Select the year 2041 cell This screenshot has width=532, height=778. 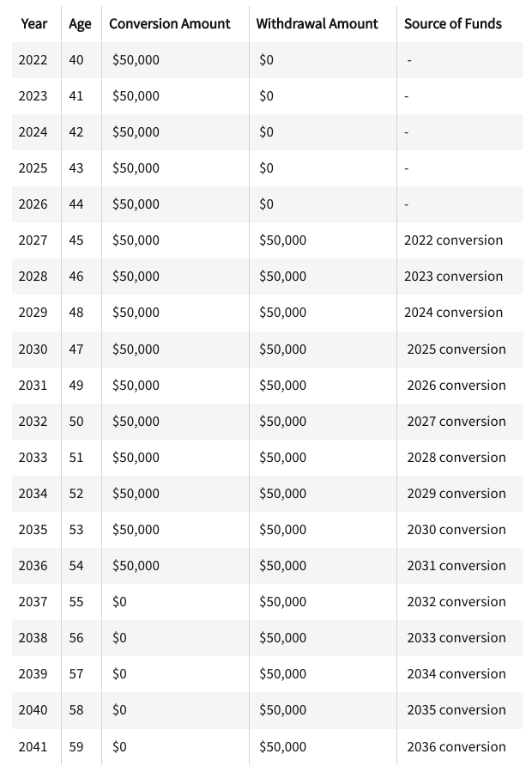pyautogui.click(x=33, y=746)
